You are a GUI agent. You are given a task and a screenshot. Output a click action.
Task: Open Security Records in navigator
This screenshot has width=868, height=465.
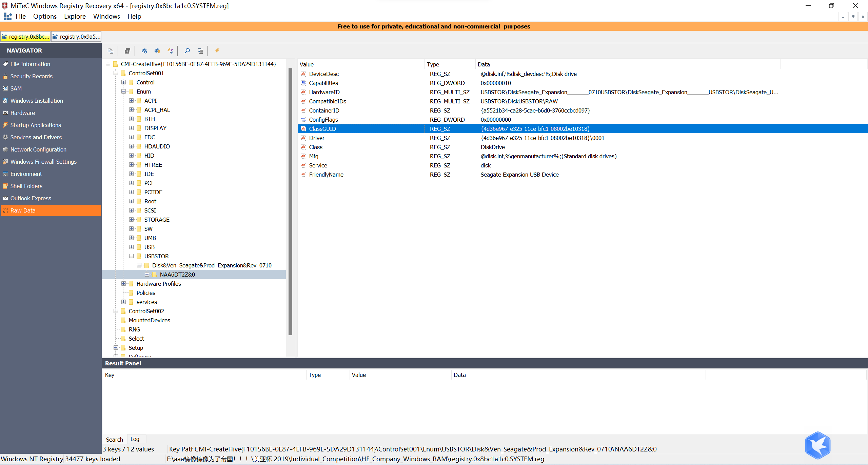coord(31,76)
